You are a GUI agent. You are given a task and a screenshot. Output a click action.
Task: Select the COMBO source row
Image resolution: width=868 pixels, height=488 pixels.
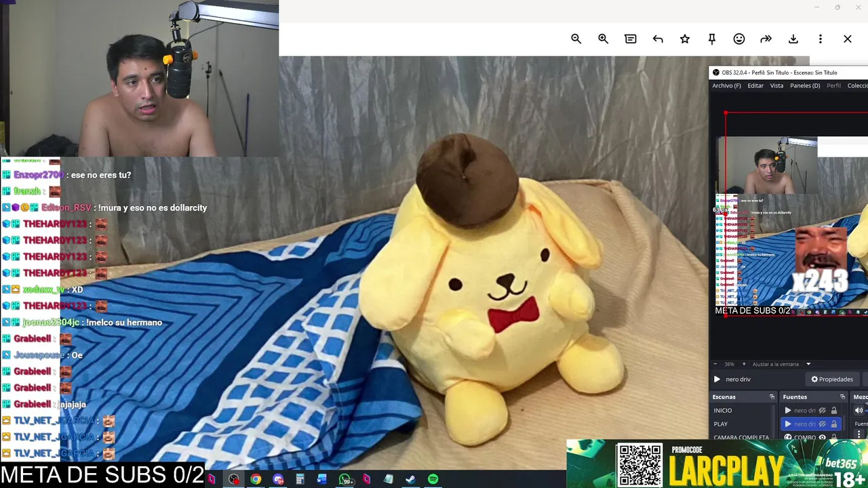pyautogui.click(x=812, y=437)
